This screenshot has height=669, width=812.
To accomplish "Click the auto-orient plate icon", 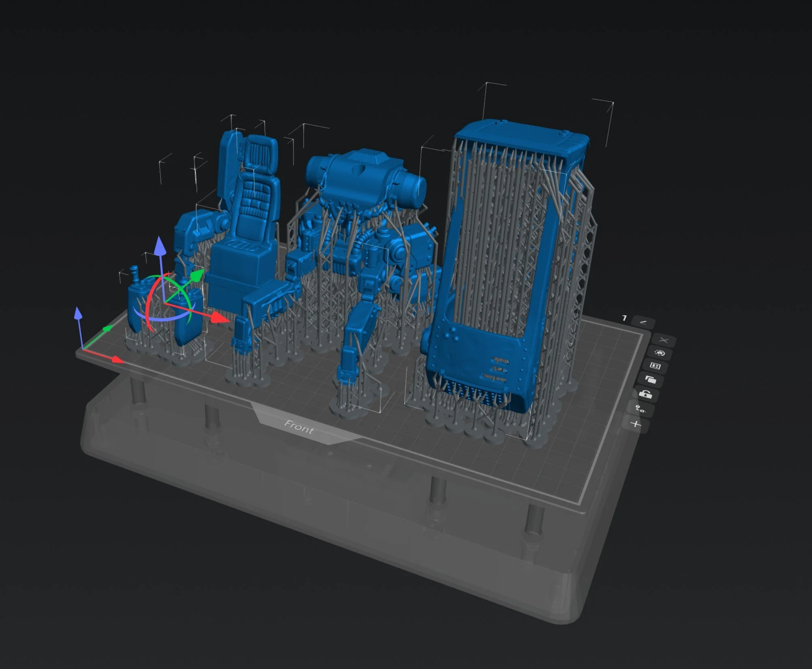I will pyautogui.click(x=659, y=353).
